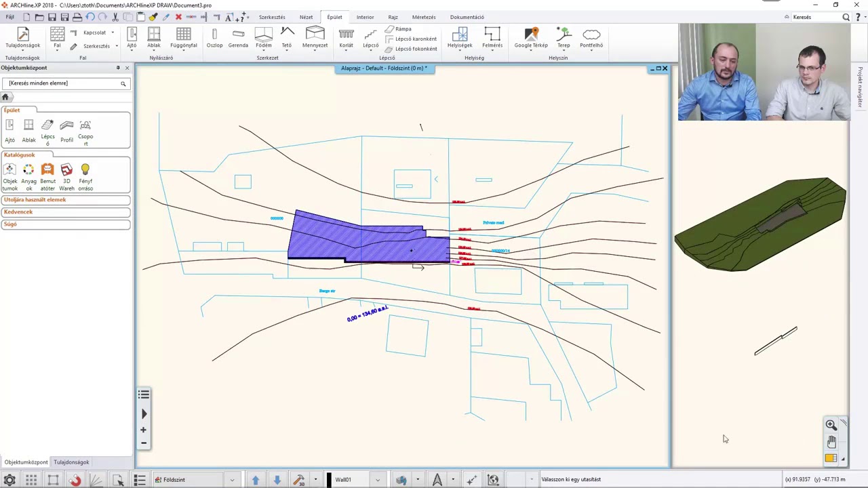This screenshot has height=488, width=868.
Task: Select the Ajtó door tool in ribbon
Action: coord(132,38)
